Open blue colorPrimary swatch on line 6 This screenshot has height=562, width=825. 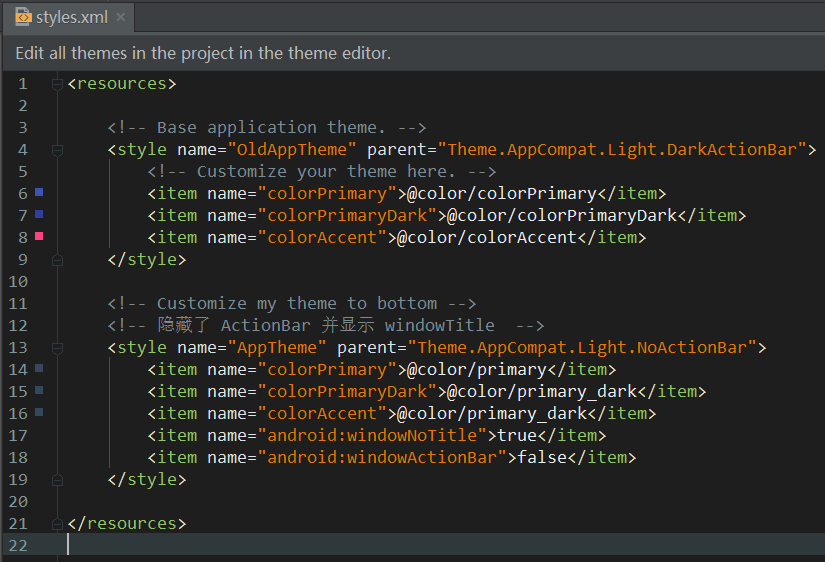click(39, 192)
